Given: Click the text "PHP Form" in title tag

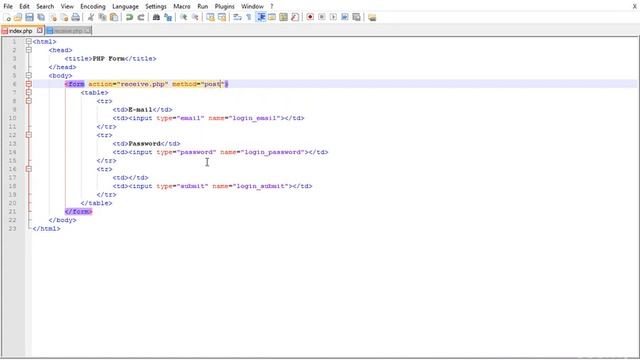Looking at the screenshot, I should tap(109, 59).
